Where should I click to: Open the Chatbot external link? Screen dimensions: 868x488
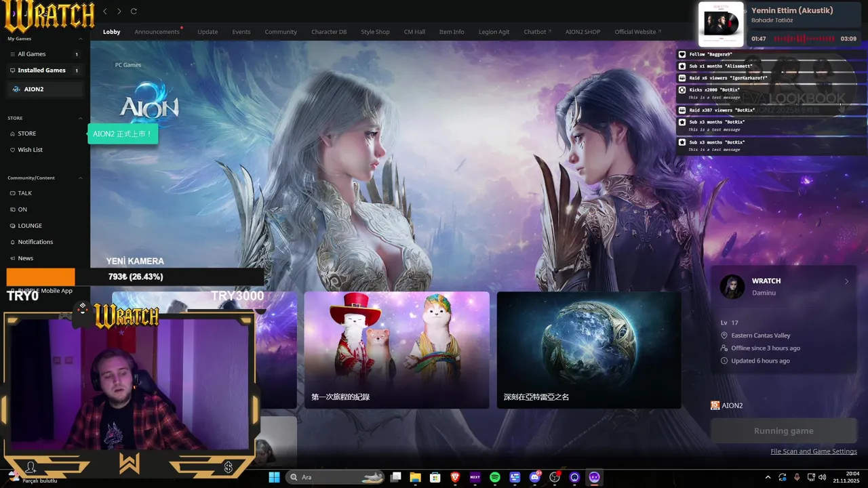537,32
